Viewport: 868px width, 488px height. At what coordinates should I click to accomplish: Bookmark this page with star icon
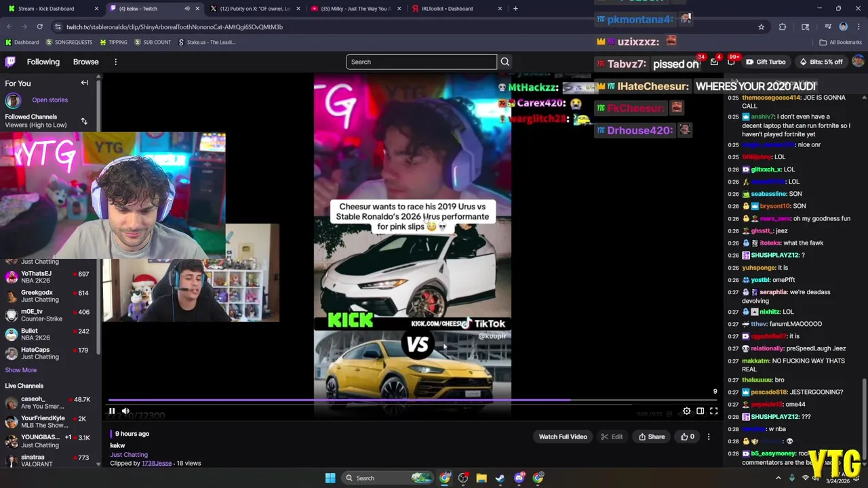(x=761, y=27)
